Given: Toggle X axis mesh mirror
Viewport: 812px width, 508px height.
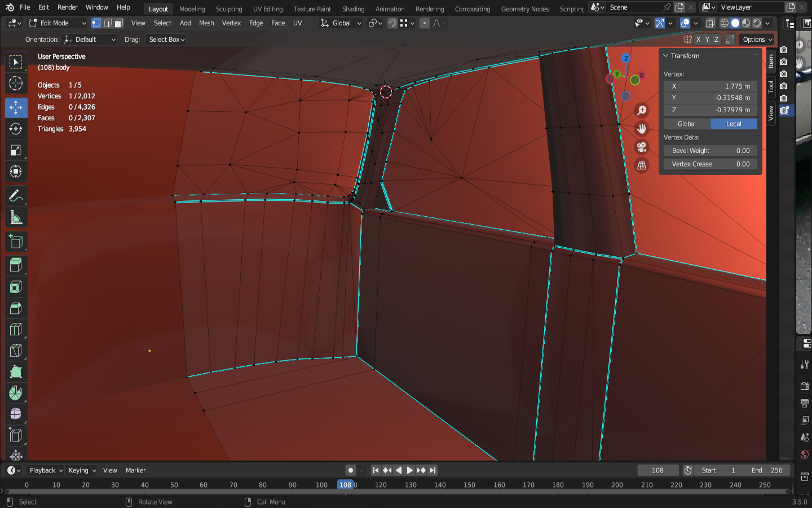Looking at the screenshot, I should point(698,40).
